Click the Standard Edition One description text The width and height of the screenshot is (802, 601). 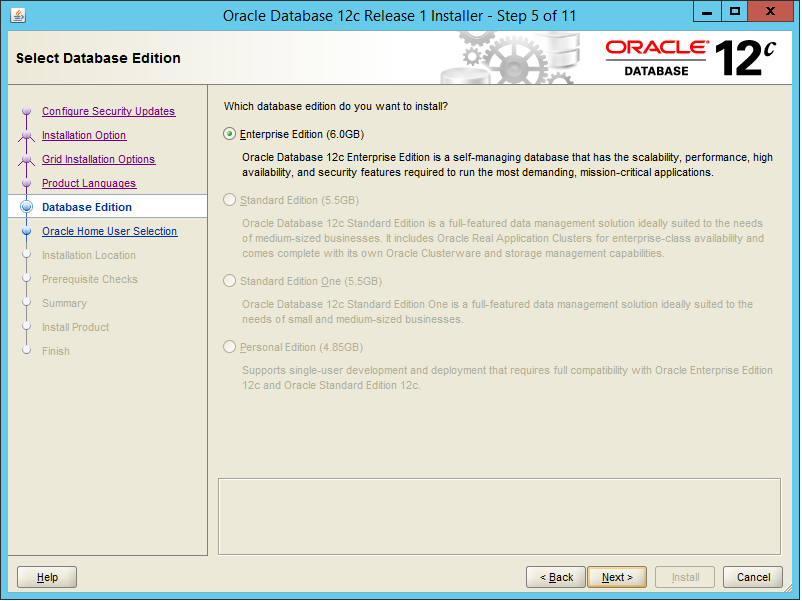(497, 311)
